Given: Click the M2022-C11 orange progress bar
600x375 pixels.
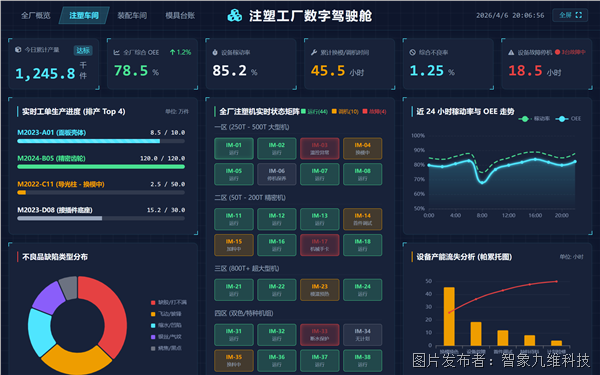Looking at the screenshot, I should coord(101,192).
